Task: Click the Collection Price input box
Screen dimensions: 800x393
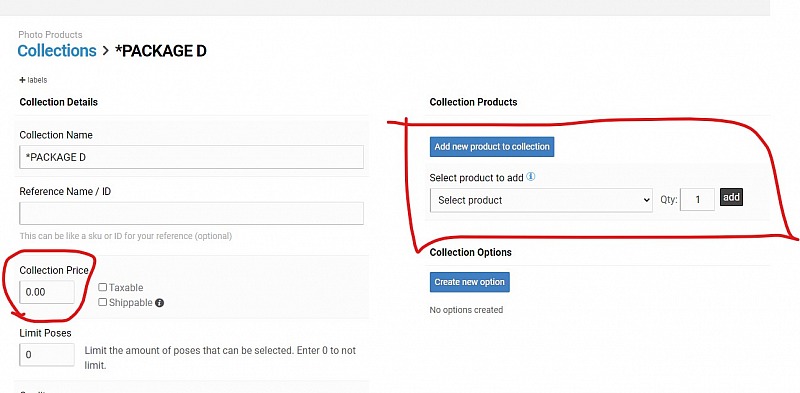Action: click(47, 292)
